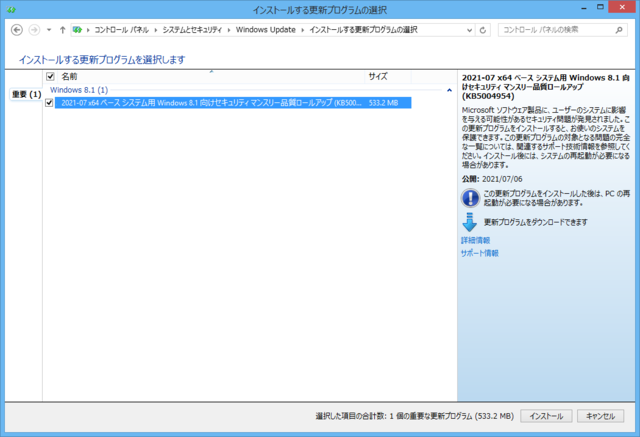The height and width of the screenshot is (437, 640).
Task: Click the Windows Update icon in address bar
Action: (x=77, y=30)
